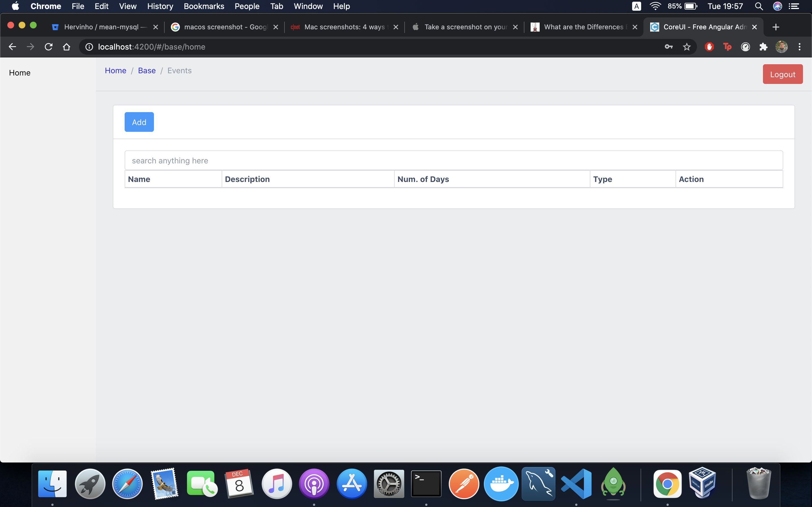Image resolution: width=812 pixels, height=507 pixels.
Task: Open a new tab with the plus button
Action: 775,27
